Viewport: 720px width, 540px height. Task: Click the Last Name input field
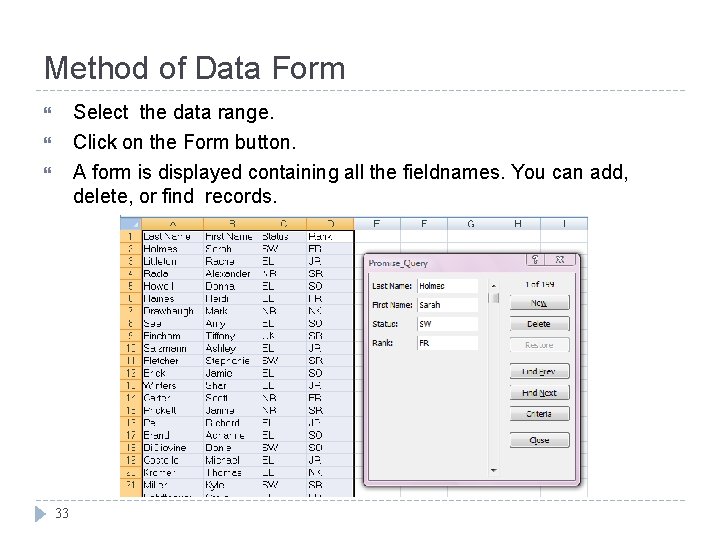tap(448, 286)
